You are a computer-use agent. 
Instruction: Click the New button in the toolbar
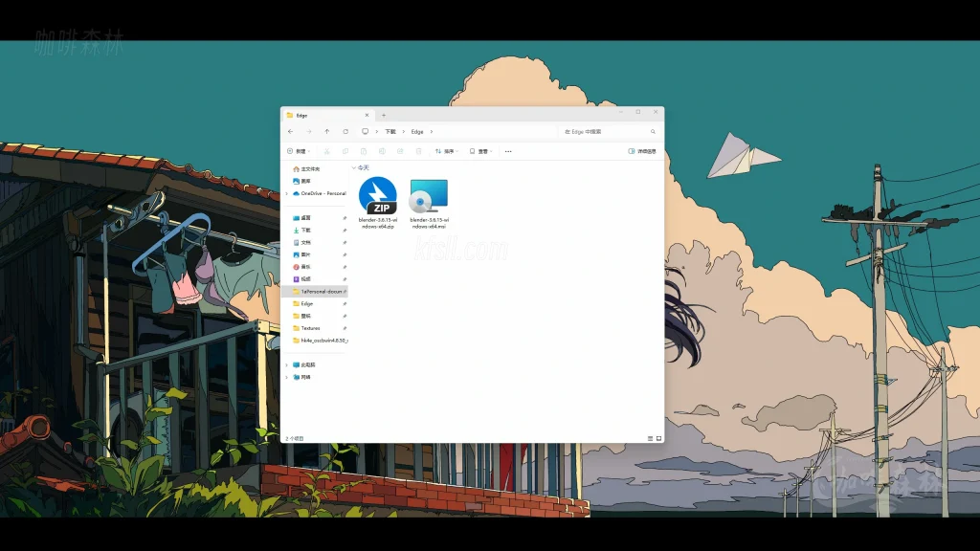click(298, 151)
